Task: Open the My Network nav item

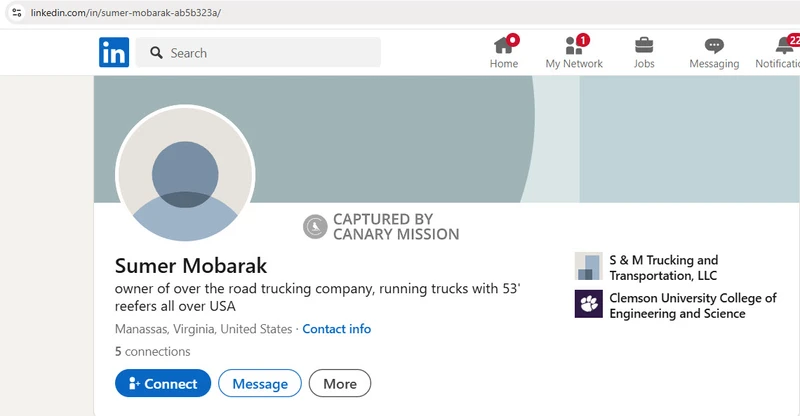Action: click(574, 53)
